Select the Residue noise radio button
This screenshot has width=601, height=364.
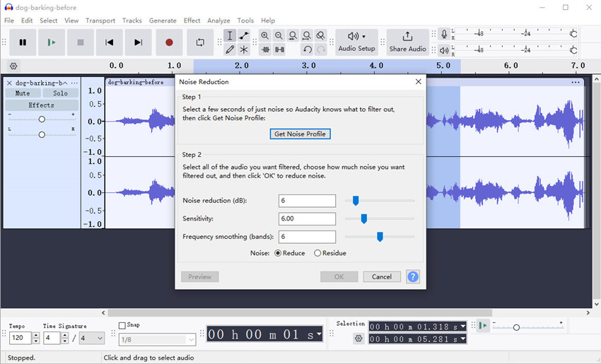317,253
